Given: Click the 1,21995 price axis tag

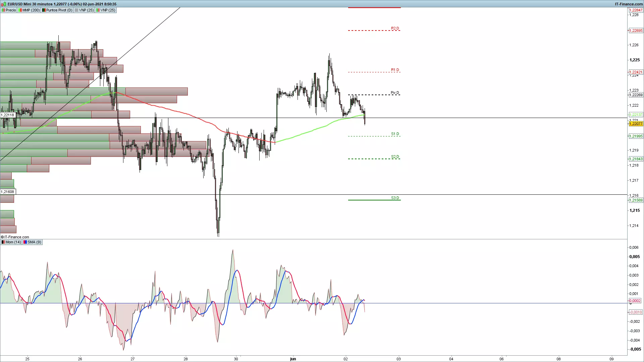Looking at the screenshot, I should tap(636, 136).
